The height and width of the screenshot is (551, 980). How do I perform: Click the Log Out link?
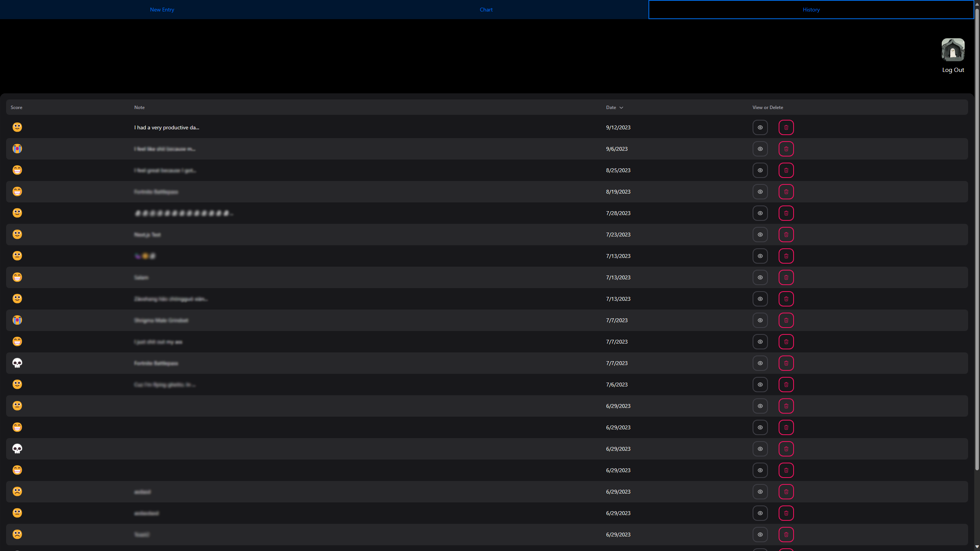coord(953,70)
